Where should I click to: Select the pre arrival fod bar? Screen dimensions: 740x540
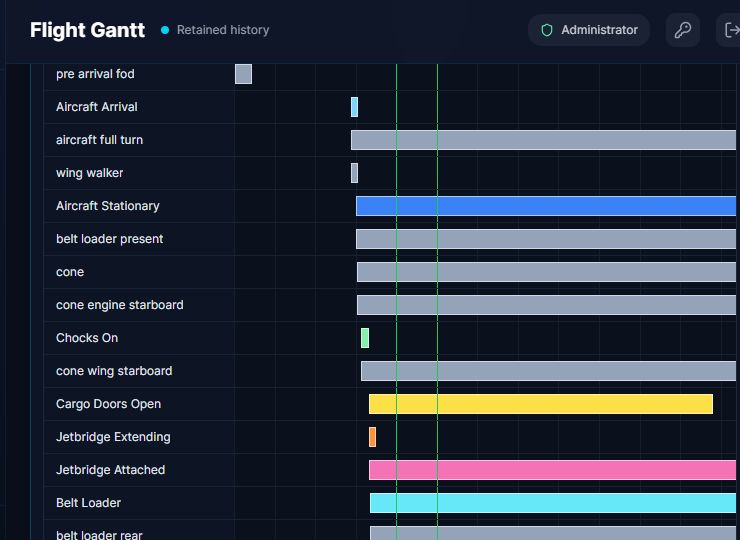[244, 74]
